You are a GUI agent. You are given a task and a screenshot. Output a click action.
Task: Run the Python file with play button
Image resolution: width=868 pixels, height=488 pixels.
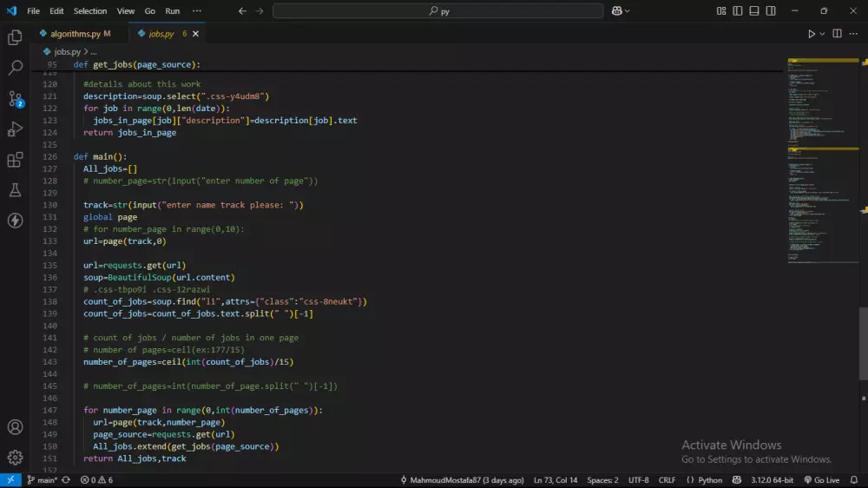tap(812, 34)
